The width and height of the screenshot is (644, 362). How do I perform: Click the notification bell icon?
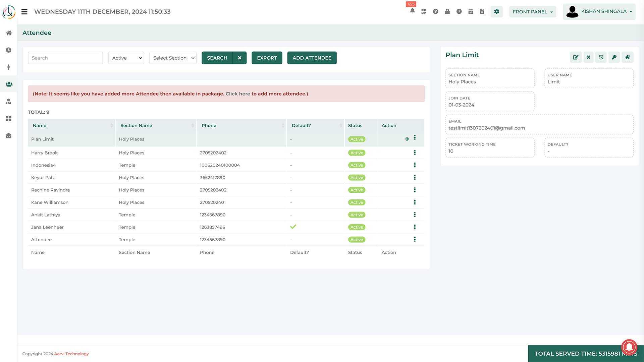(x=412, y=11)
